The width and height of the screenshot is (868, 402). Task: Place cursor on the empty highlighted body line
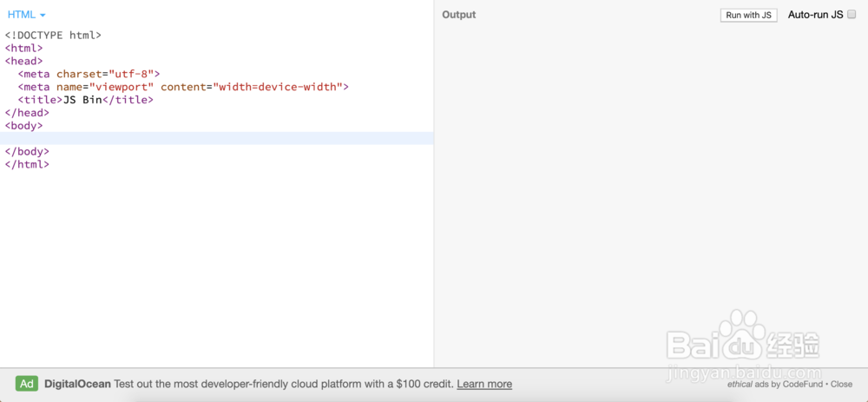coord(217,138)
